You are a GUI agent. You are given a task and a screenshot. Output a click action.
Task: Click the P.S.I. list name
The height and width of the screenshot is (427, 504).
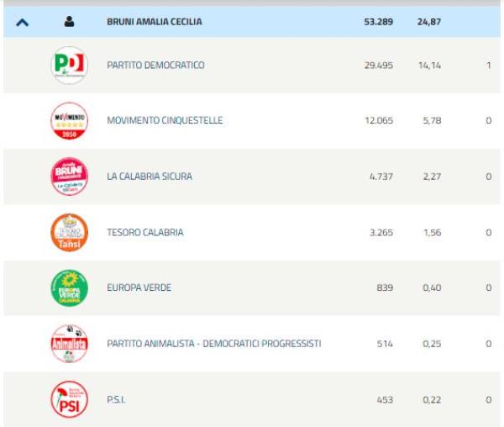117,399
